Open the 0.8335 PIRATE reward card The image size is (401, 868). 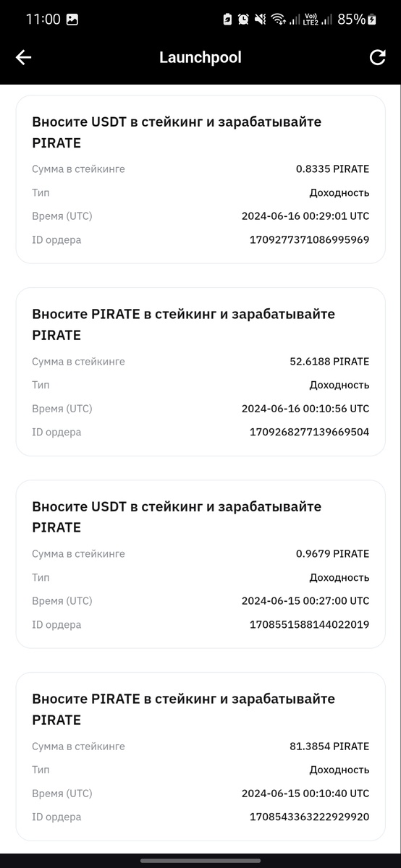(200, 179)
